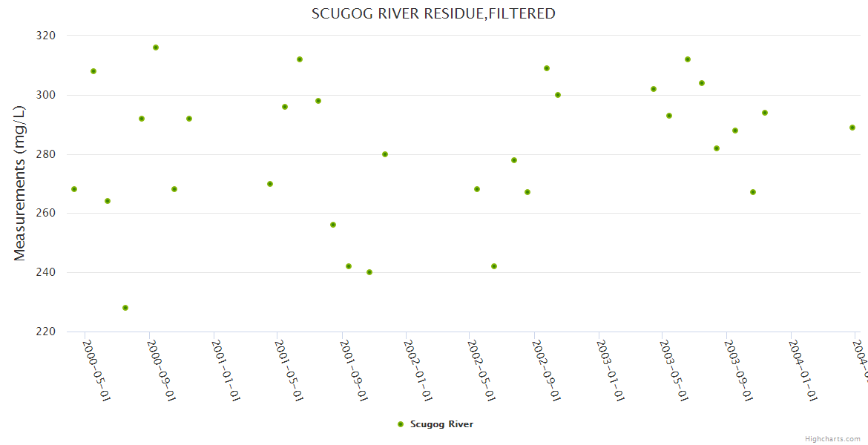
Task: Click the 220 y-axis tick label
Action: point(46,332)
